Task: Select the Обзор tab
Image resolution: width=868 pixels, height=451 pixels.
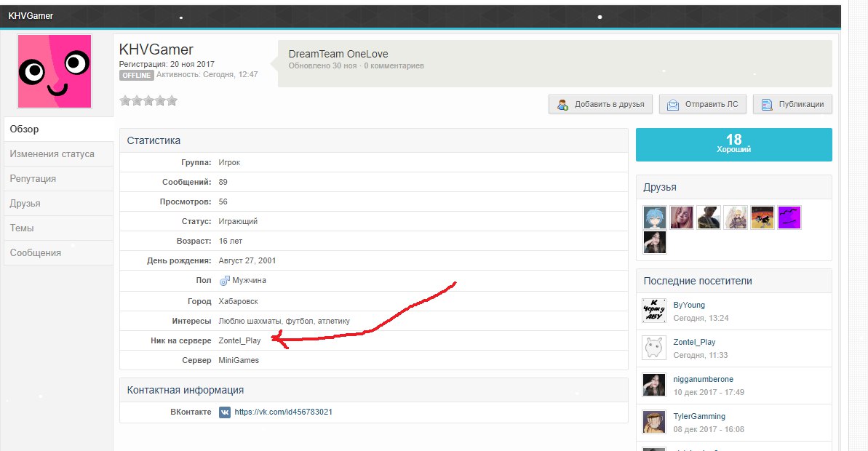Action: tap(59, 129)
